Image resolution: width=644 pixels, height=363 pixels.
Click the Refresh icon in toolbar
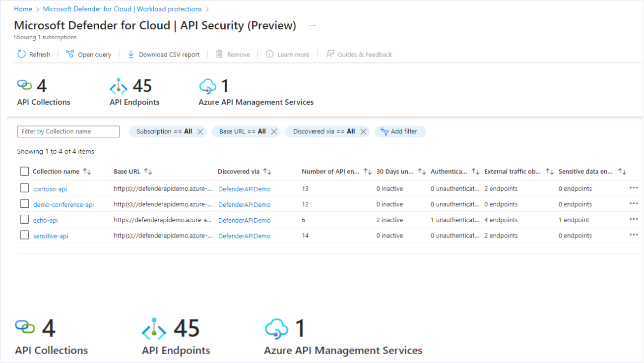tap(21, 54)
